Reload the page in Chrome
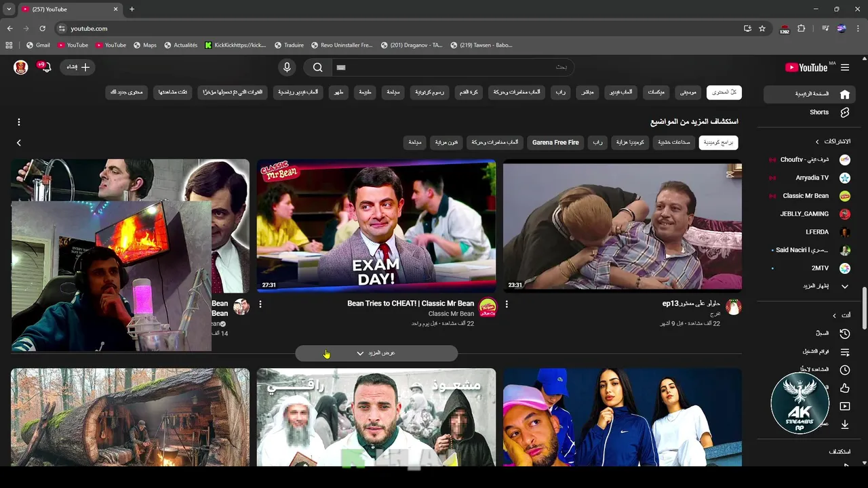Viewport: 868px width, 488px height. (x=42, y=28)
